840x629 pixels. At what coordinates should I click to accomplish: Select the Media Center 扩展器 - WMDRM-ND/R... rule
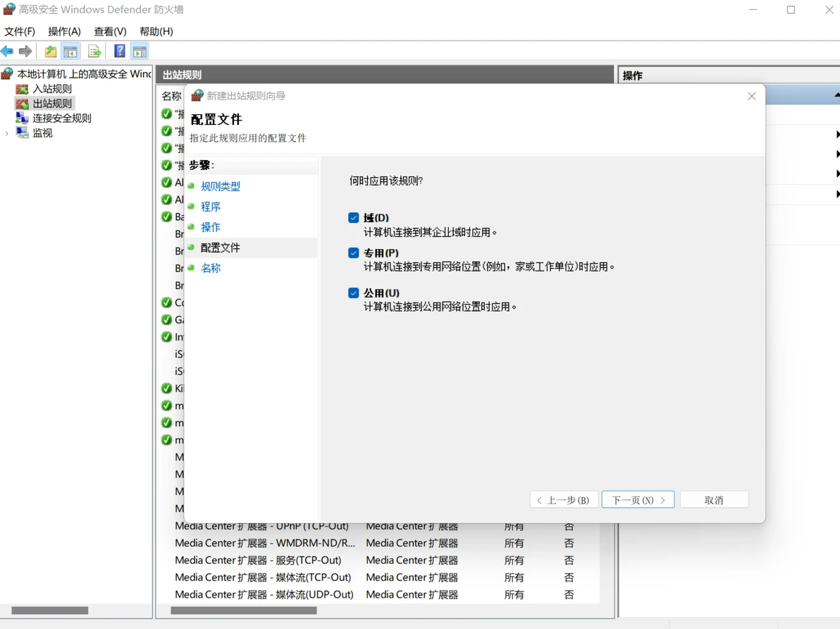265,543
